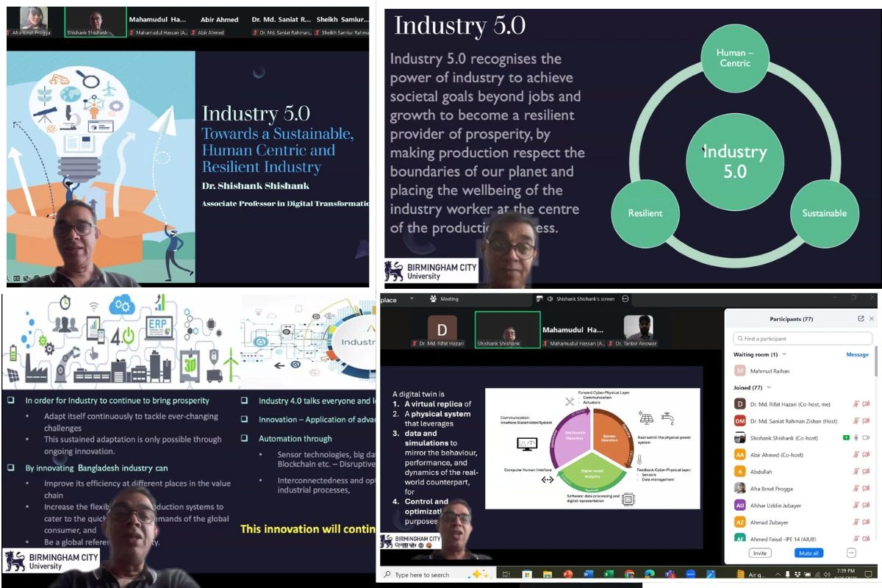This screenshot has width=882, height=588.
Task: Open Chrome from the taskbar
Action: coord(629,574)
